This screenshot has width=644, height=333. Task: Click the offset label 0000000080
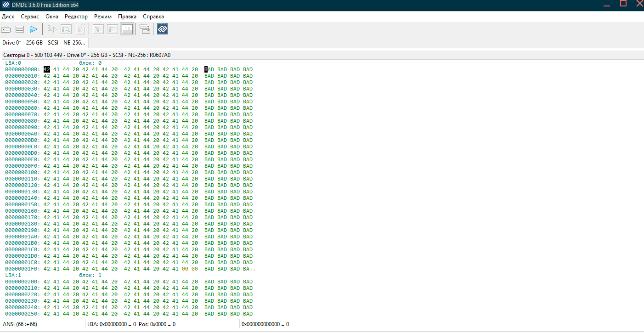[x=23, y=121]
